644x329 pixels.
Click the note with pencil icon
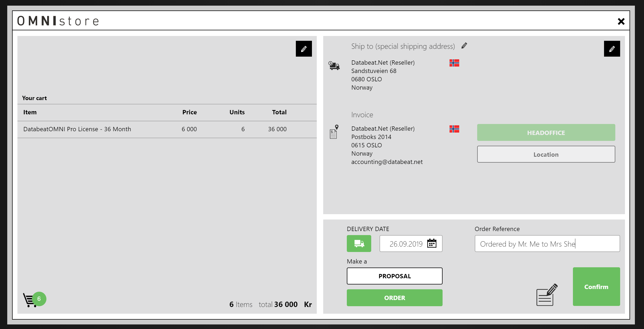click(547, 295)
